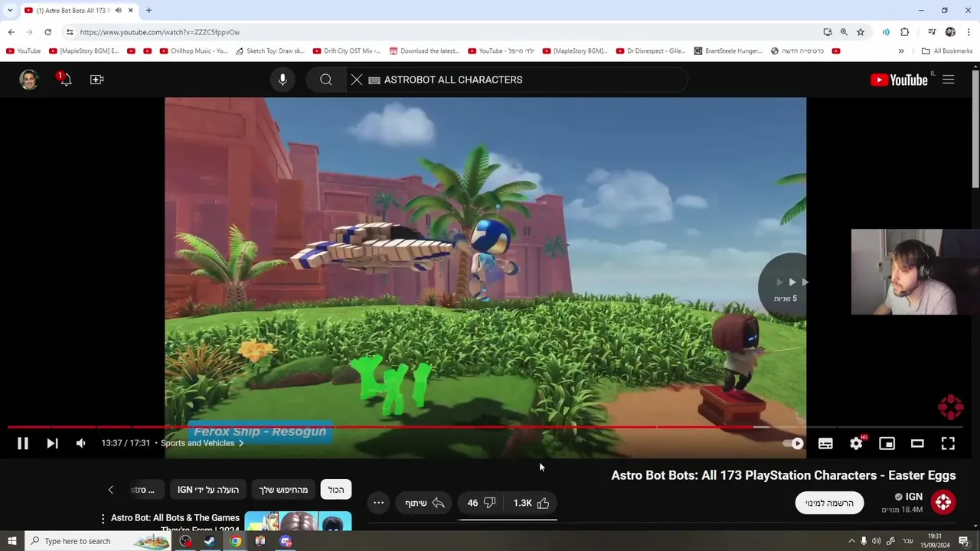The height and width of the screenshot is (551, 980).
Task: Open Chrome media controls icon
Action: click(x=932, y=32)
